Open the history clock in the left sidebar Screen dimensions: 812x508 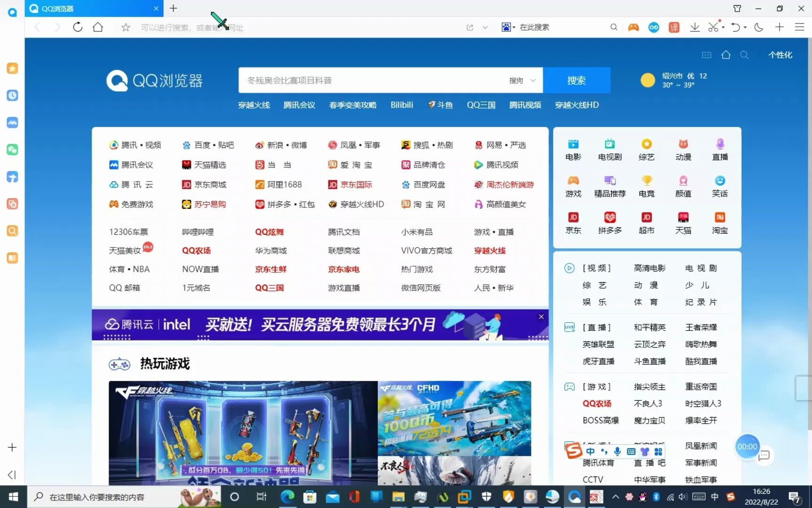pos(13,95)
